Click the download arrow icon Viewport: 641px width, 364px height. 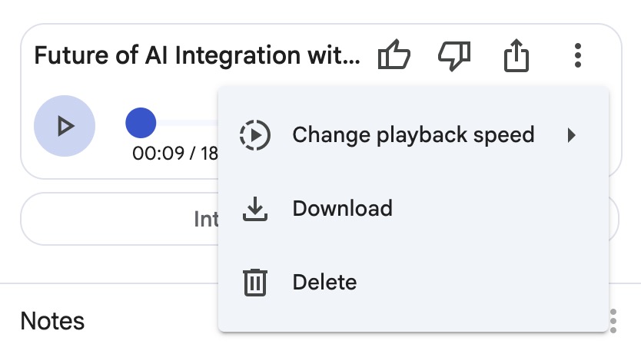tap(254, 209)
